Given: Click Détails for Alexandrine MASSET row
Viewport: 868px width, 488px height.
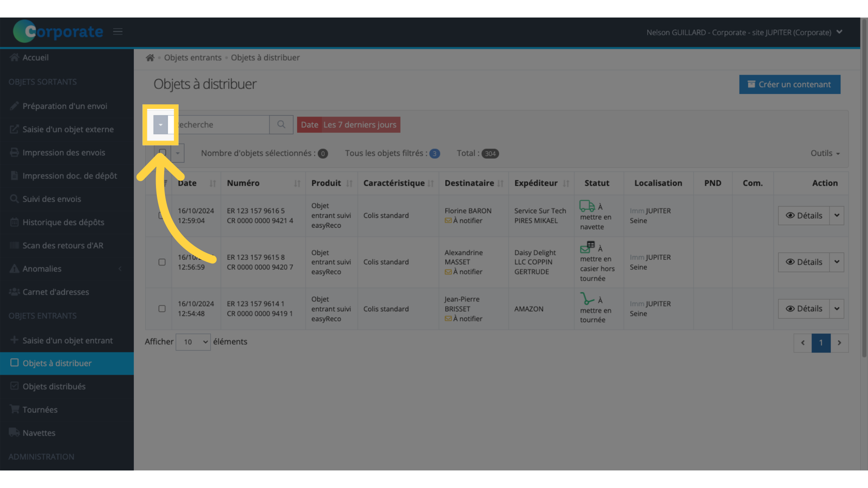Looking at the screenshot, I should point(804,262).
